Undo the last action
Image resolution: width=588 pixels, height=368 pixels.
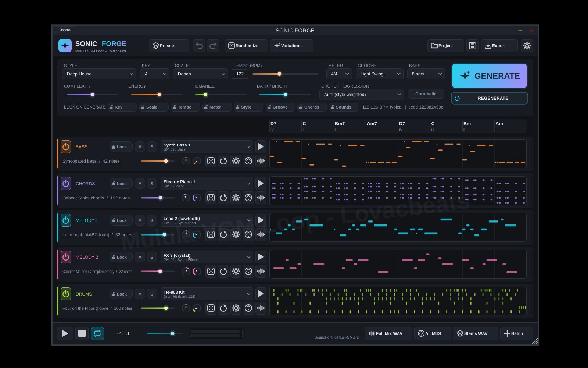tap(199, 46)
